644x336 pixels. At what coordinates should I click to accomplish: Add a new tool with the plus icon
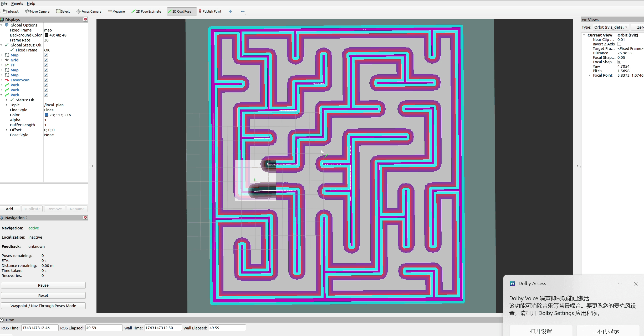[230, 11]
